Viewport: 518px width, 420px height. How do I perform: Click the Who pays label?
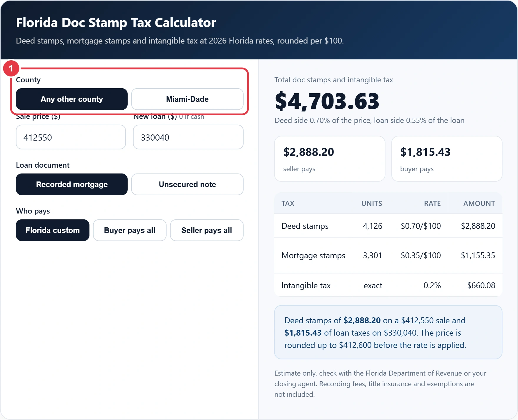33,211
